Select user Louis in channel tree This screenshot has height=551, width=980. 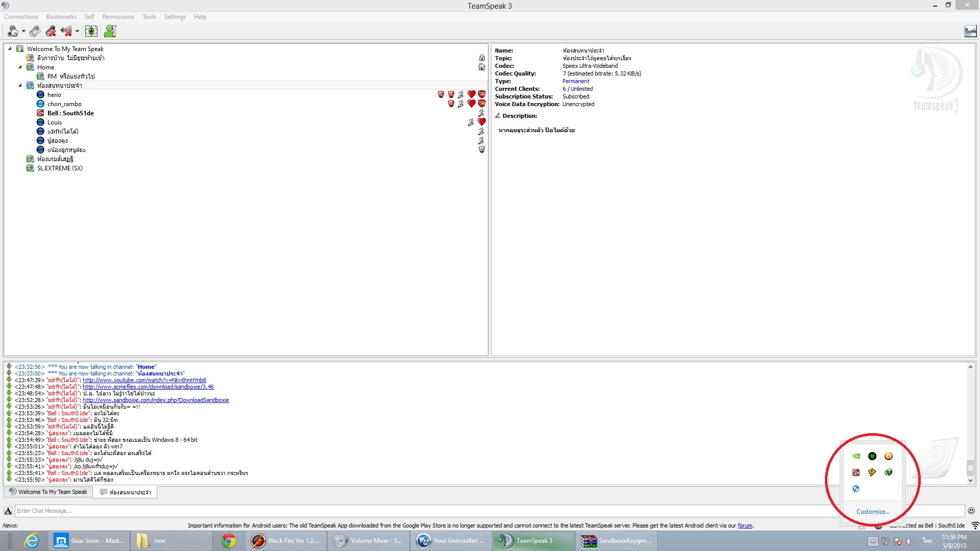pyautogui.click(x=55, y=122)
